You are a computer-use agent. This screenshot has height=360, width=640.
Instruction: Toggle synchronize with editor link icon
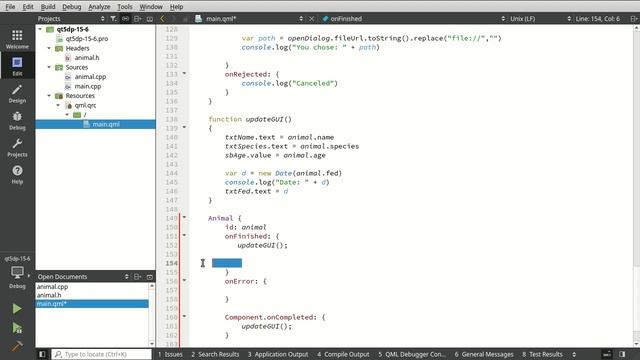pyautogui.click(x=125, y=18)
